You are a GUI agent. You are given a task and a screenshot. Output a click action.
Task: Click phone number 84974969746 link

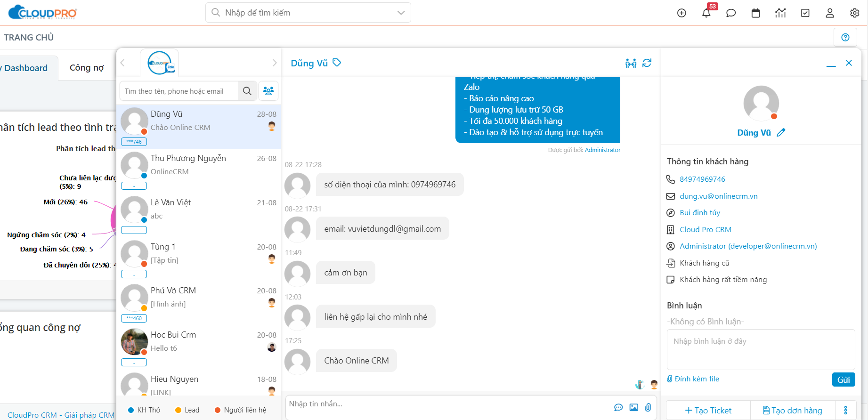point(702,179)
